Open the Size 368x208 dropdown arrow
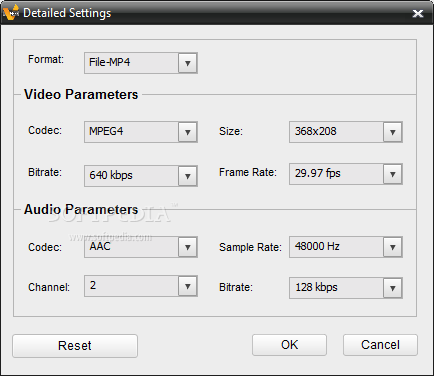434x376 pixels. (393, 132)
